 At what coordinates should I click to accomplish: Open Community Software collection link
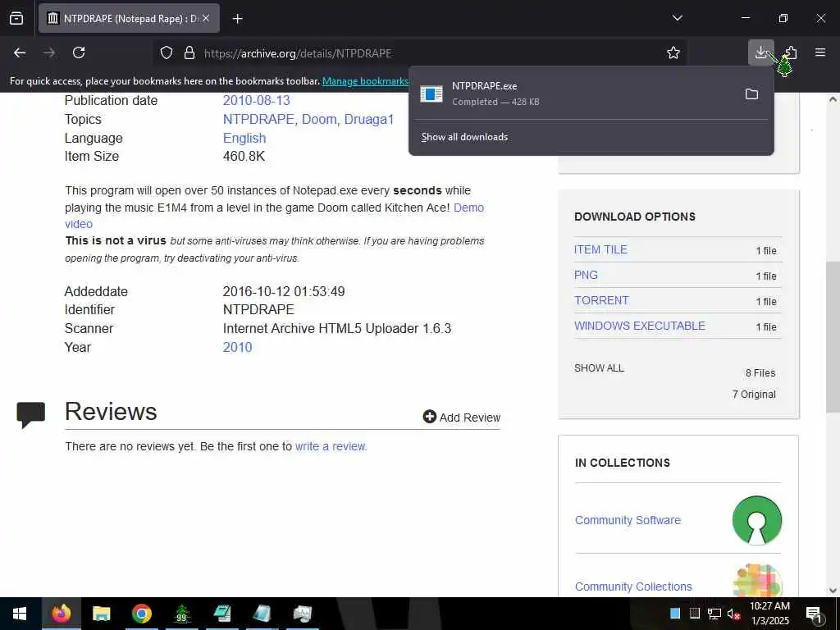click(628, 520)
